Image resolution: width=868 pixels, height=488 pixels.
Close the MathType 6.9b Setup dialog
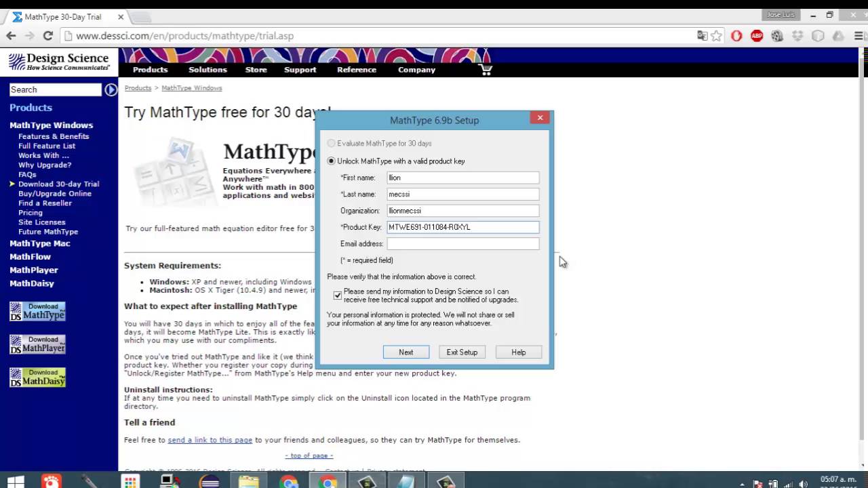pyautogui.click(x=540, y=118)
